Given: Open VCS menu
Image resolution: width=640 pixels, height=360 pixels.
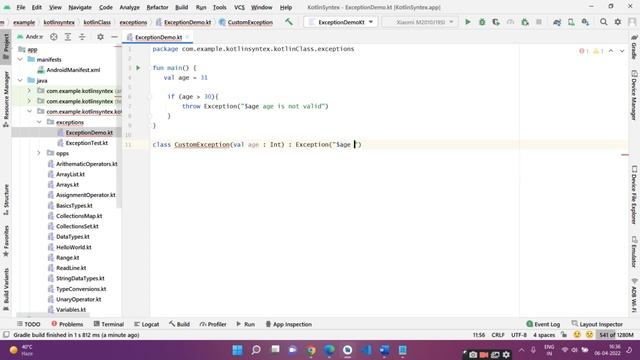Looking at the screenshot, I should pos(239,7).
